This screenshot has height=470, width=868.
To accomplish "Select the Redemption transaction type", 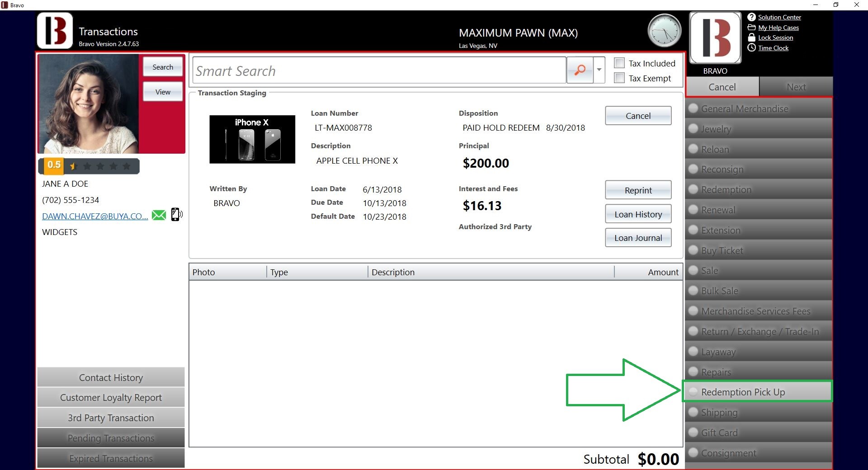I will [759, 190].
